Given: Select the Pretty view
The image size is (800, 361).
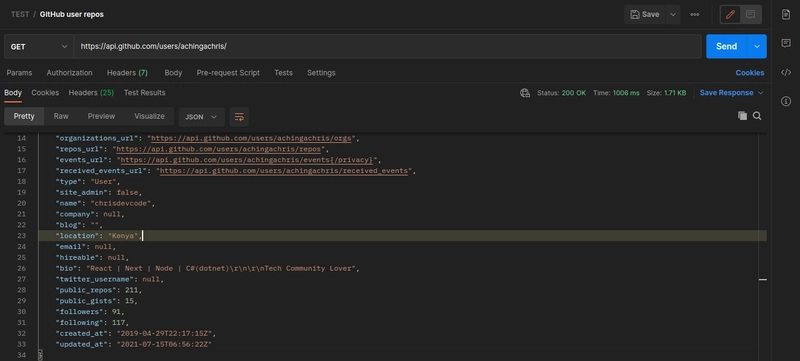Looking at the screenshot, I should (24, 116).
